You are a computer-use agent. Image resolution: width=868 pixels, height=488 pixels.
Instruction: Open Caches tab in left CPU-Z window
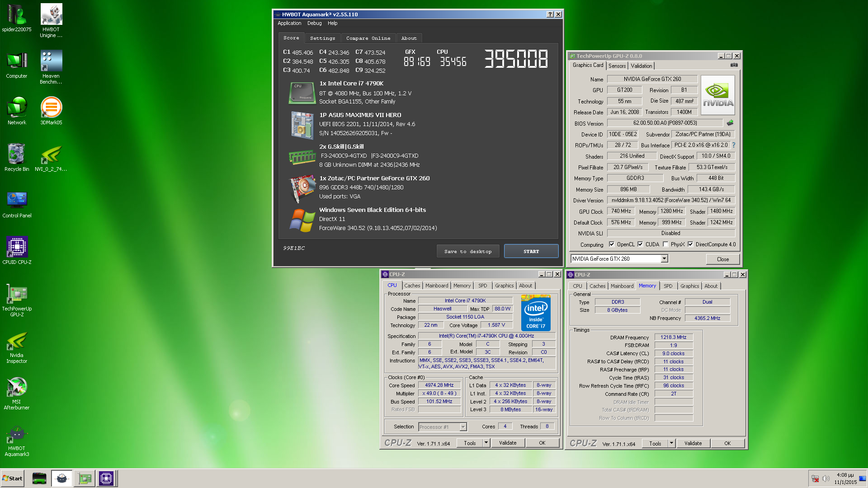412,286
